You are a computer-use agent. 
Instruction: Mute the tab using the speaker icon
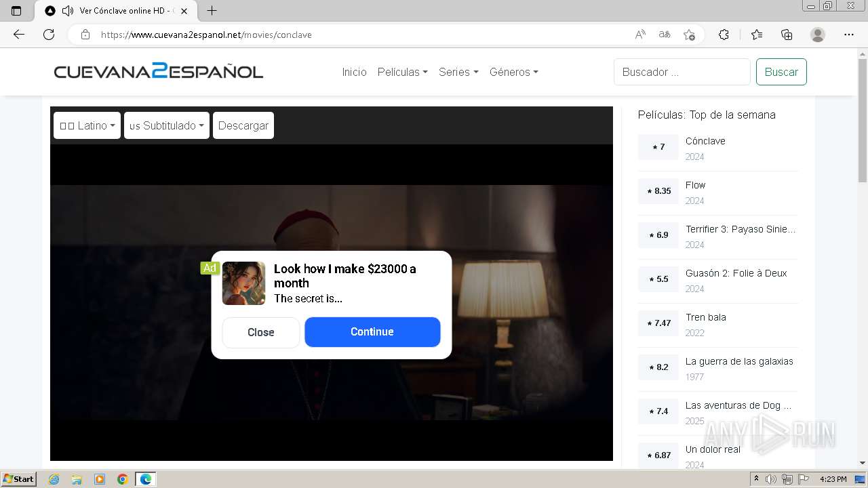click(x=68, y=11)
